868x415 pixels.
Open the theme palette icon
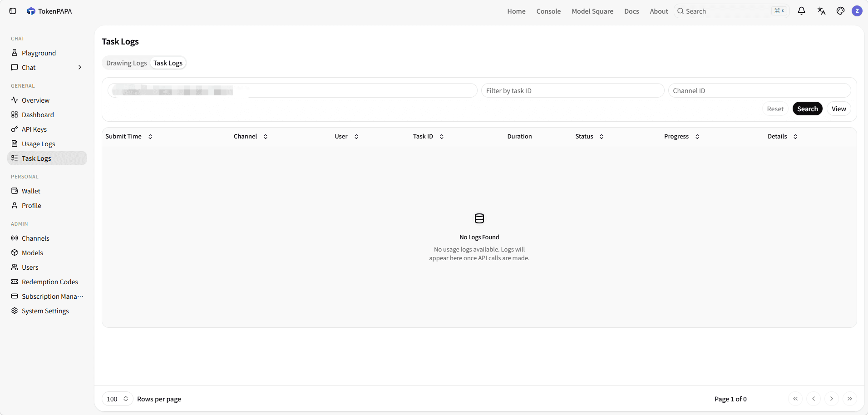[x=840, y=11]
